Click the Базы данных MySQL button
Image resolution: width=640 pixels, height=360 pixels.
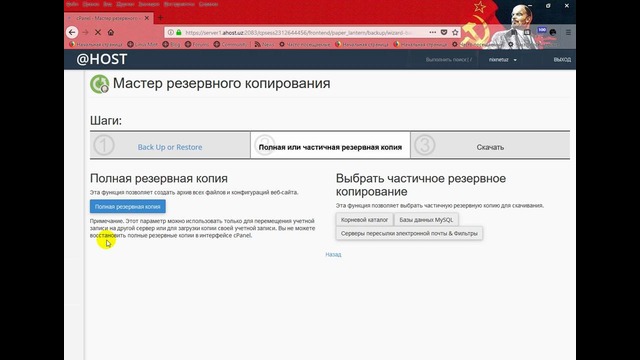426,220
